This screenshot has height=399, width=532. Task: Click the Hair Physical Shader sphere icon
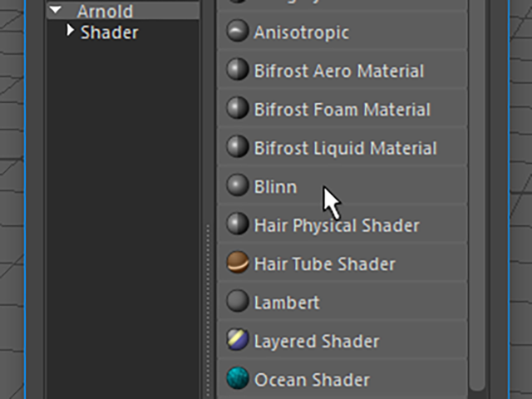(x=238, y=224)
